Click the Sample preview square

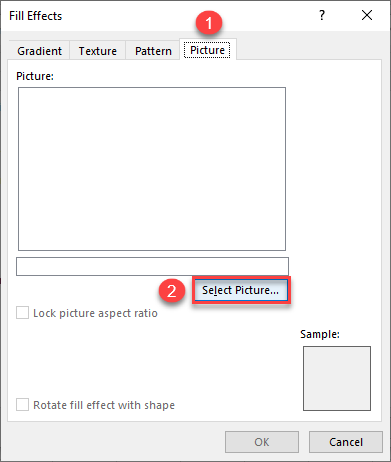[337, 378]
